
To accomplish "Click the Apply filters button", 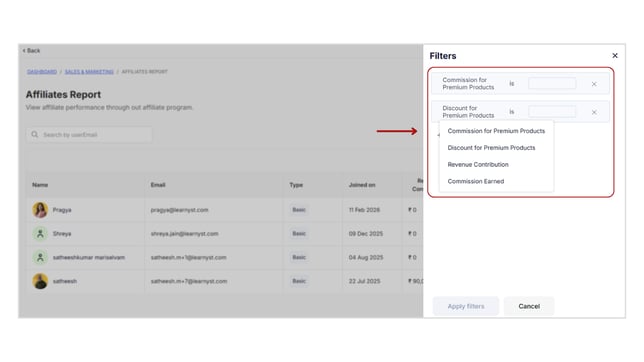I will pyautogui.click(x=466, y=306).
